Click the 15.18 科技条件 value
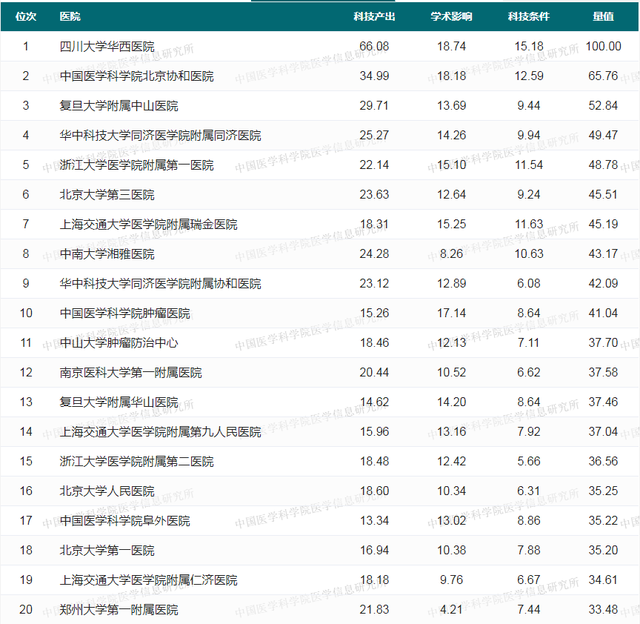Viewport: 640px width, 624px height. 529,47
